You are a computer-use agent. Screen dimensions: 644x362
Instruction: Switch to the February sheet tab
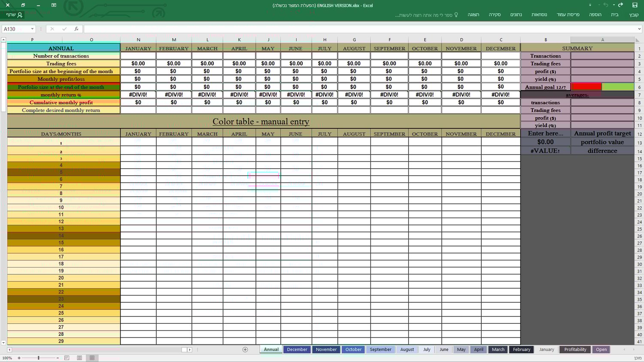coord(522,350)
